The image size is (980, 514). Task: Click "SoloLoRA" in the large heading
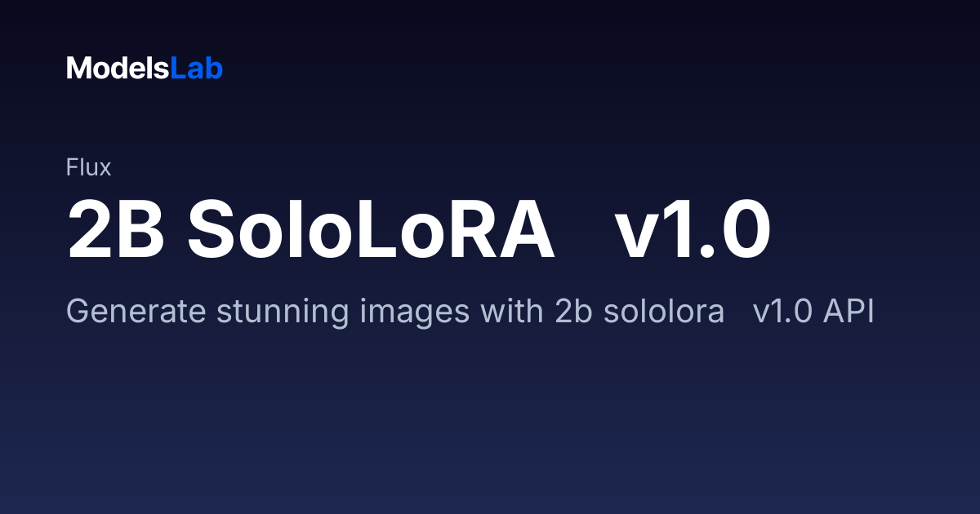371,231
